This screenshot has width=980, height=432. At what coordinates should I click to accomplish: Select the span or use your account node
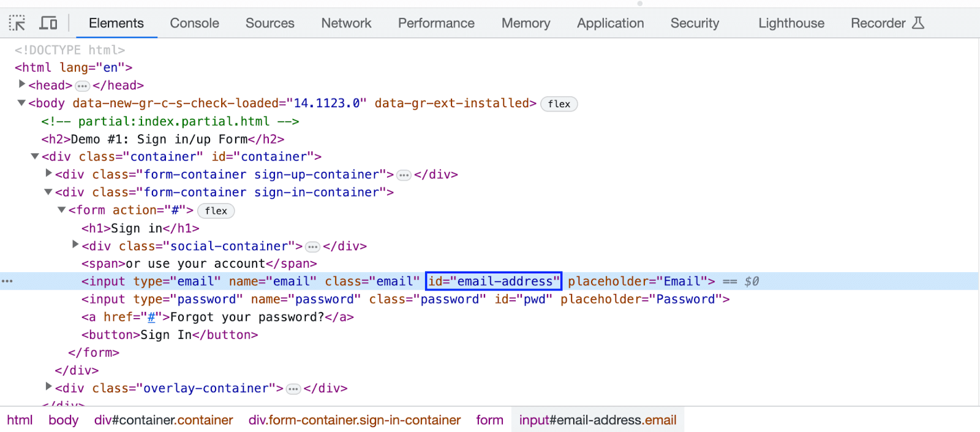coord(199,264)
